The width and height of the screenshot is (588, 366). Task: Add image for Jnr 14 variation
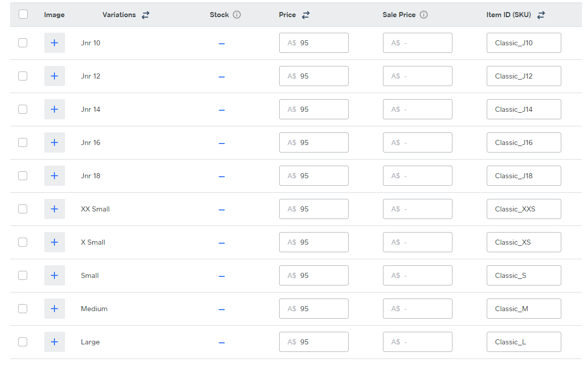pyautogui.click(x=54, y=109)
